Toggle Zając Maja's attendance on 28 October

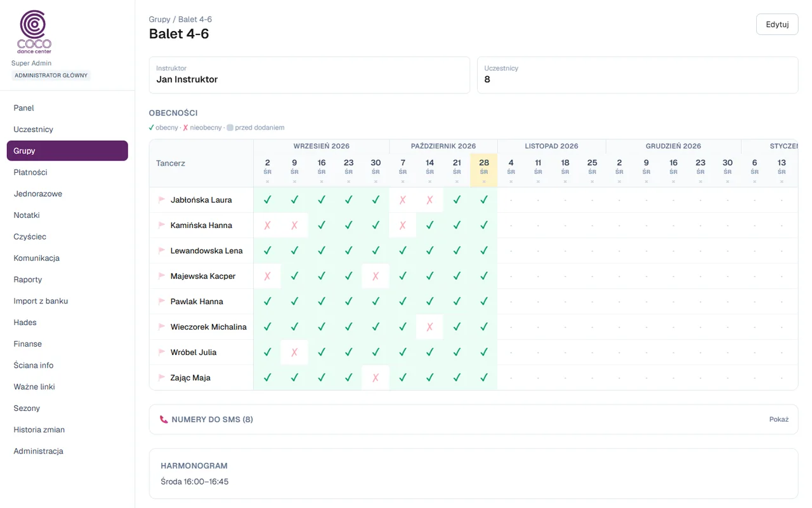[x=484, y=378]
